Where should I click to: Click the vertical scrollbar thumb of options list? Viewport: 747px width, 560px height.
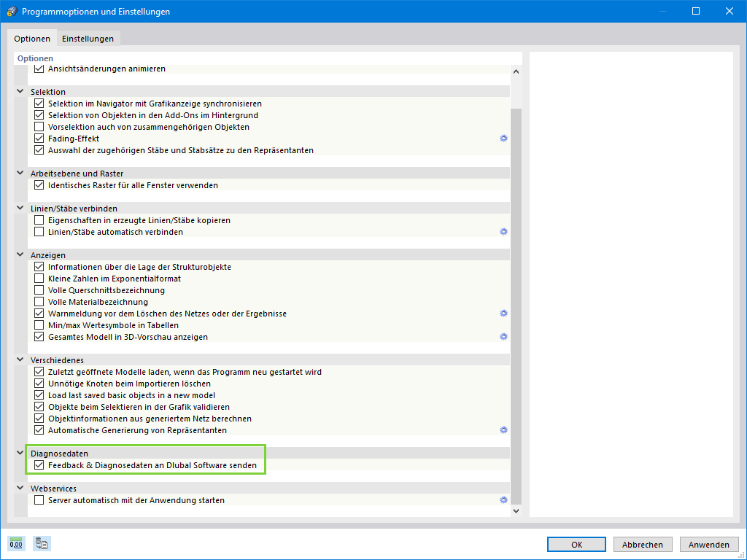click(x=516, y=307)
